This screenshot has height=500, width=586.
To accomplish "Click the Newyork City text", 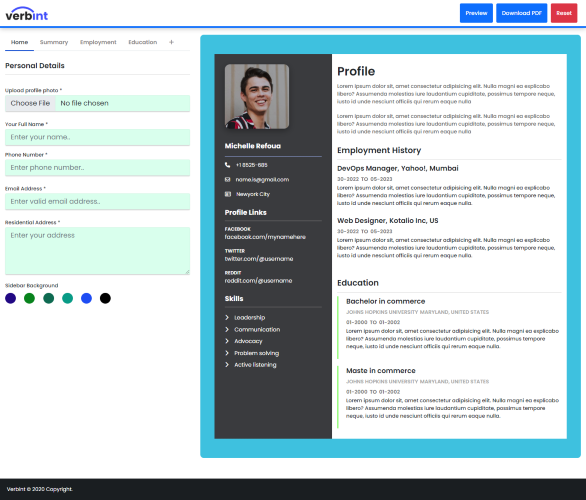I will [x=253, y=194].
